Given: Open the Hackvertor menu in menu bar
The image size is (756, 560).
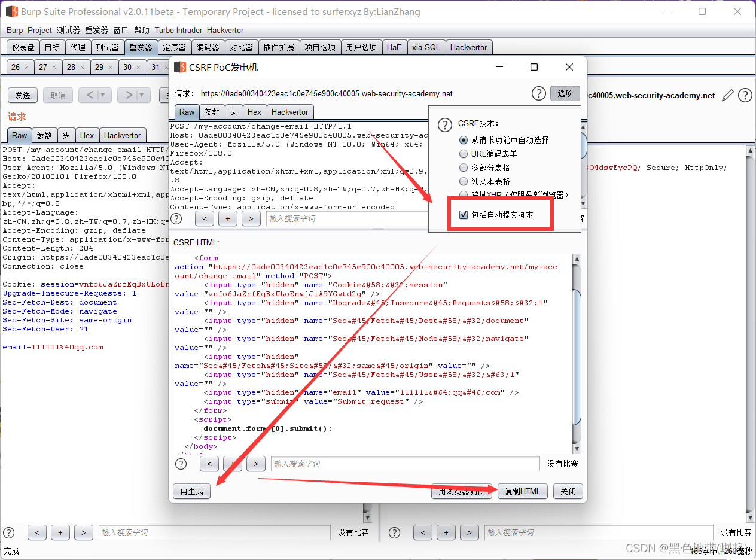Looking at the screenshot, I should [225, 30].
